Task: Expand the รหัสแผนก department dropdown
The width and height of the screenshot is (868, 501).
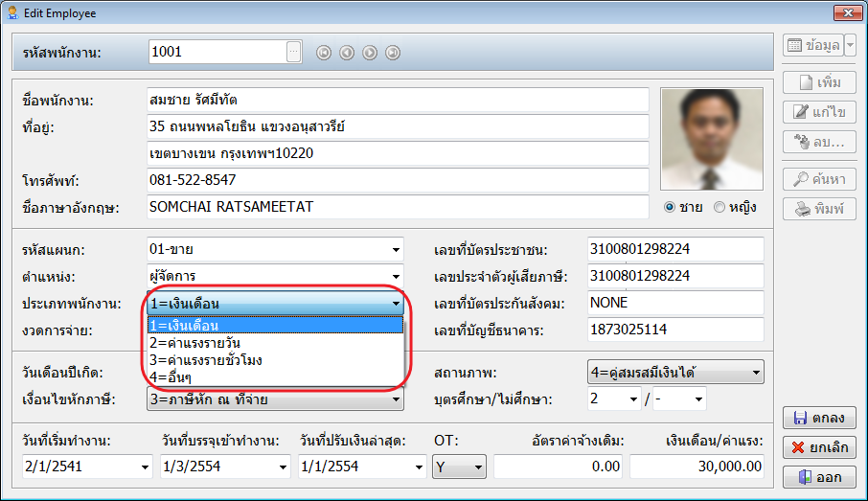Action: pos(396,251)
